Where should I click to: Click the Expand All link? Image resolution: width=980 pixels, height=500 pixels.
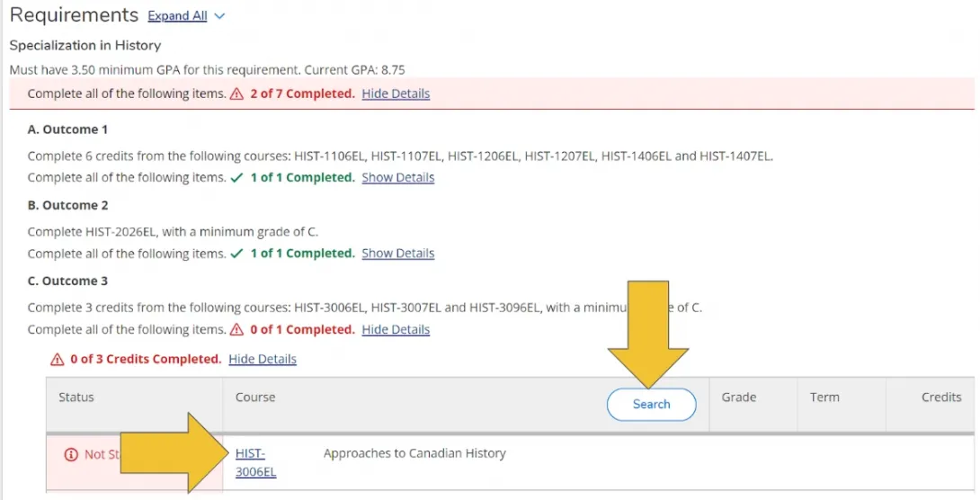point(177,16)
